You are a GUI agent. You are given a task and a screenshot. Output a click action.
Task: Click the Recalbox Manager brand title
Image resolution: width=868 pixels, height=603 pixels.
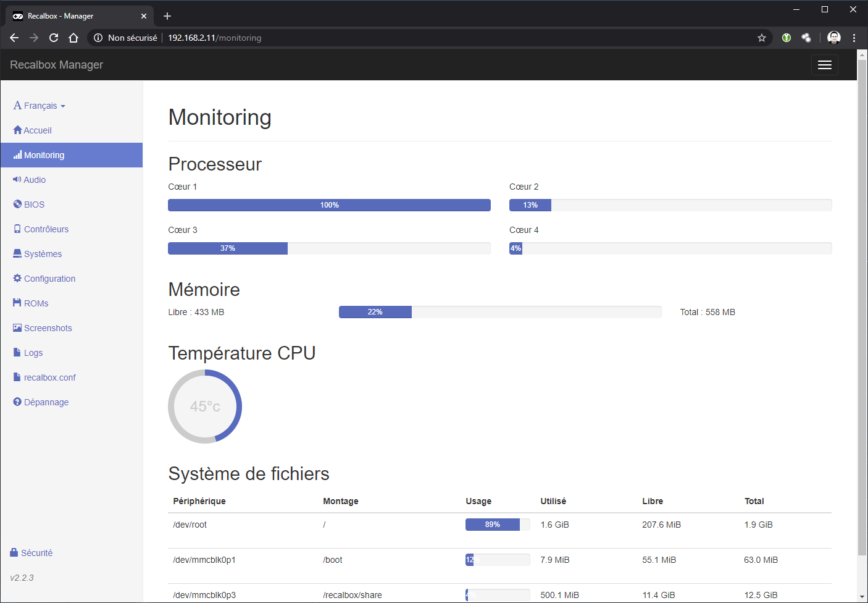(56, 65)
